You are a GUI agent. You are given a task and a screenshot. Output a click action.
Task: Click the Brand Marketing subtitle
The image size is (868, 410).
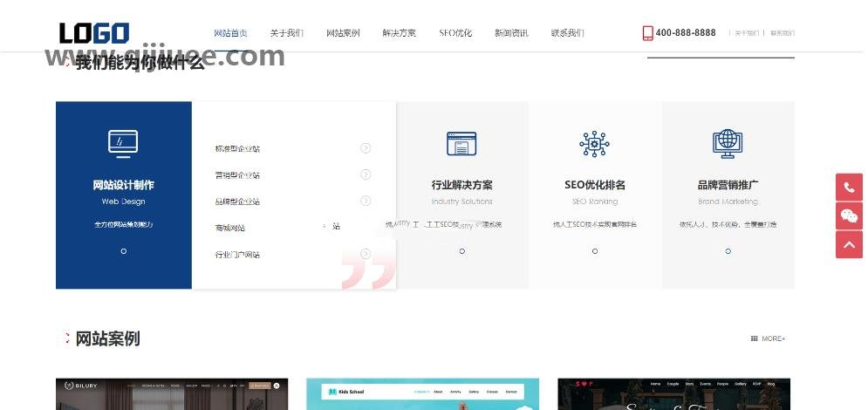point(728,202)
